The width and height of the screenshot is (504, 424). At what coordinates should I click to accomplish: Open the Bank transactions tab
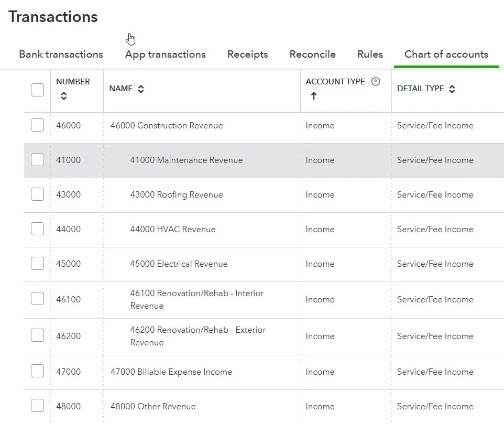pyautogui.click(x=61, y=55)
